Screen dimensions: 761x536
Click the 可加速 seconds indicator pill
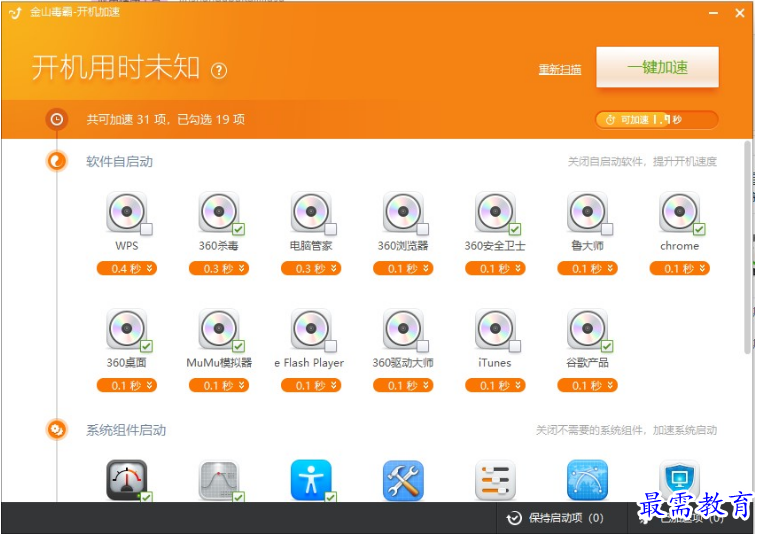(657, 119)
